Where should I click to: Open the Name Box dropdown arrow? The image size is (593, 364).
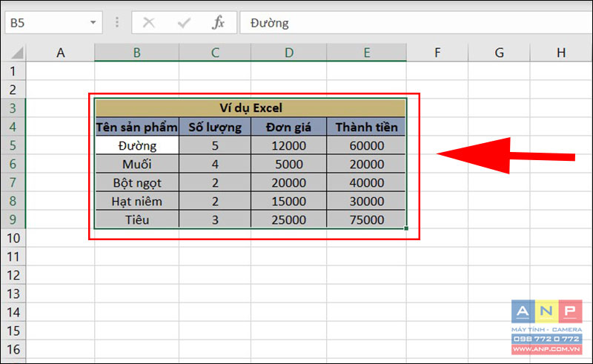93,23
